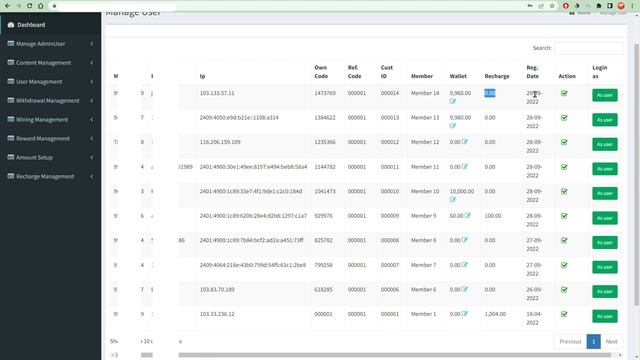Edit wallet of Member 14
Image resolution: width=640 pixels, height=360 pixels.
453,101
